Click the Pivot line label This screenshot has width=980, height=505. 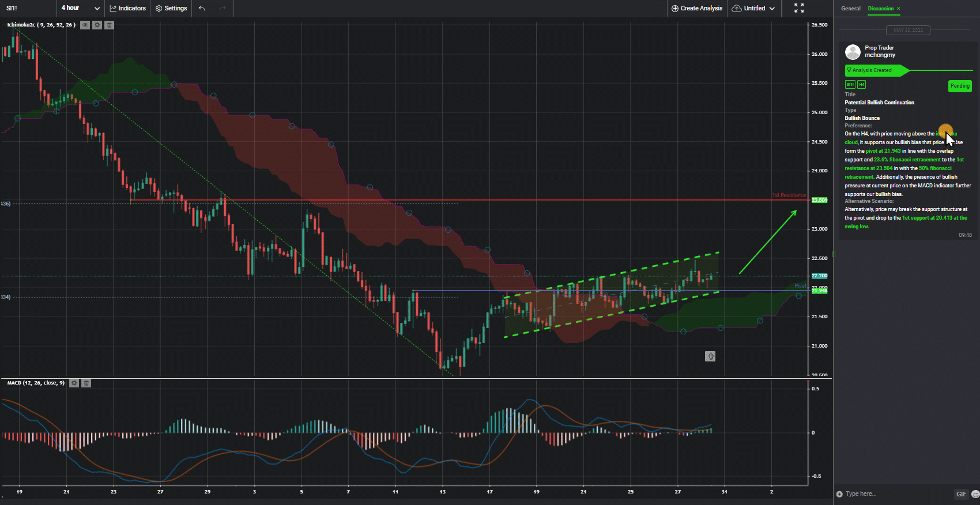(800, 286)
